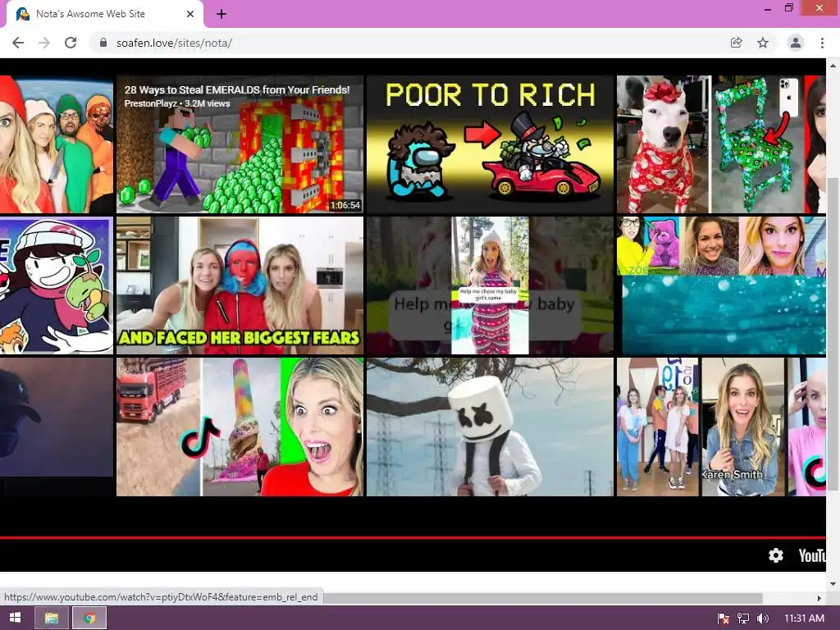840x630 pixels.
Task: Click the browser back arrow
Action: point(18,43)
